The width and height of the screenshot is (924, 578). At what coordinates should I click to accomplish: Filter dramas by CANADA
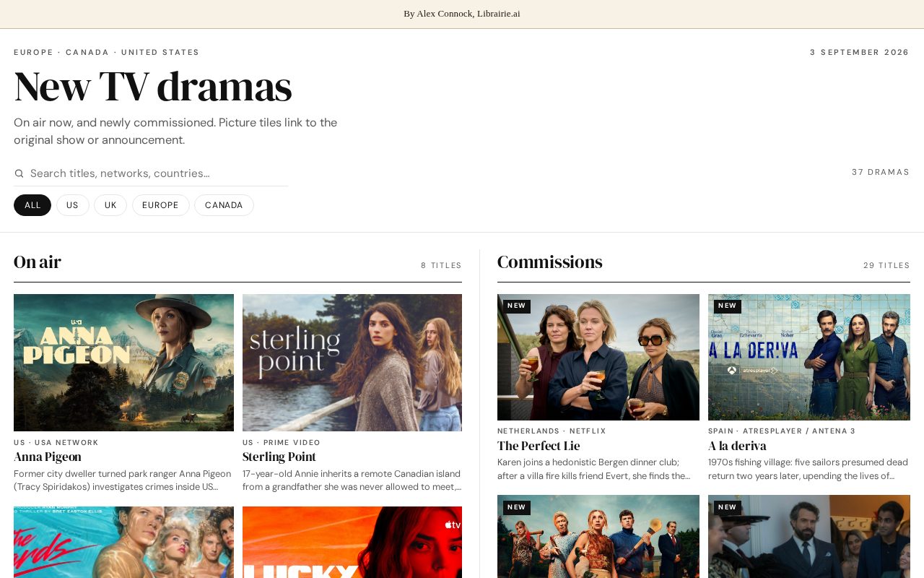[224, 205]
